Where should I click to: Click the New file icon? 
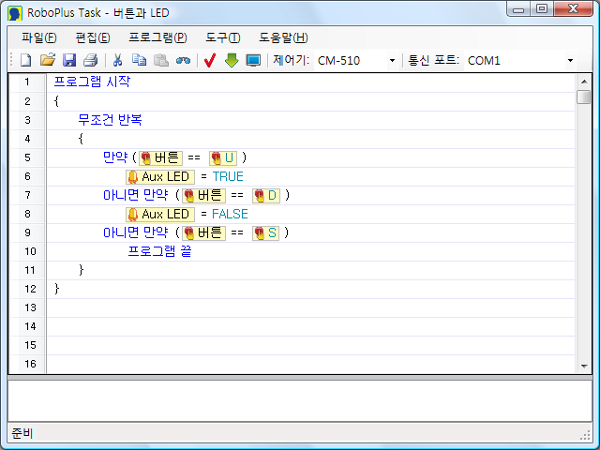26,61
